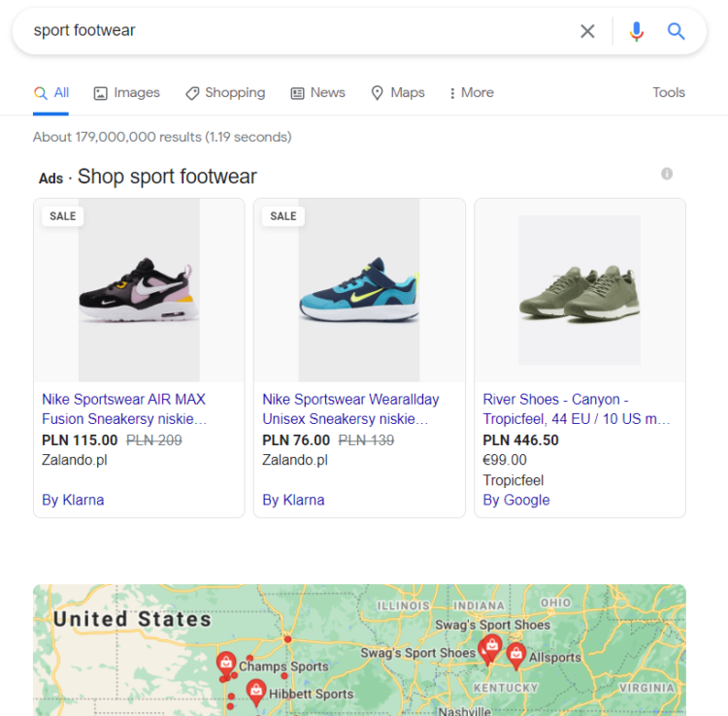Go to the News tab
The width and height of the screenshot is (728, 716).
[317, 93]
